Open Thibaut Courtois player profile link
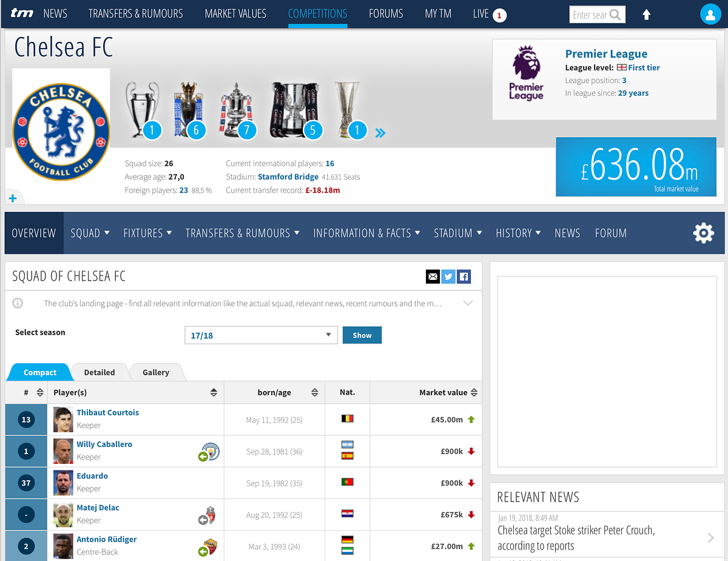 [107, 412]
